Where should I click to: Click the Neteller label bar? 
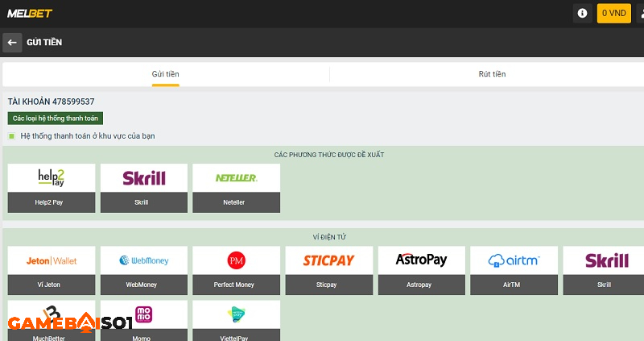click(x=236, y=202)
